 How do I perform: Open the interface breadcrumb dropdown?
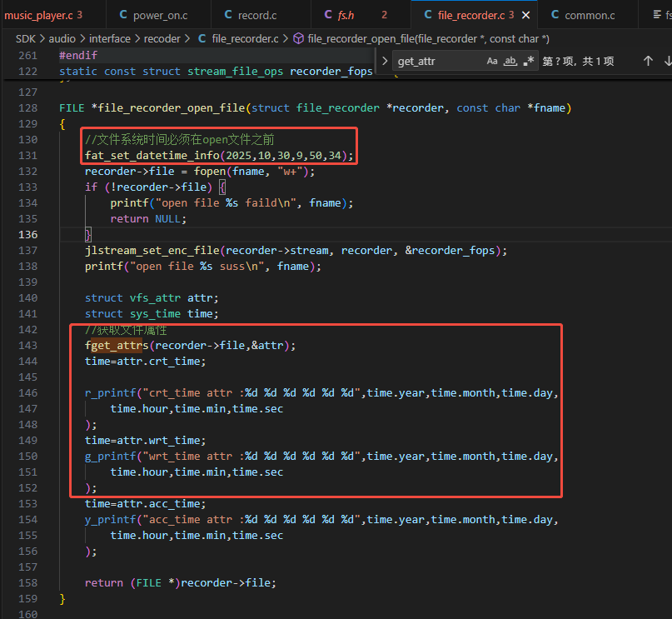click(110, 39)
